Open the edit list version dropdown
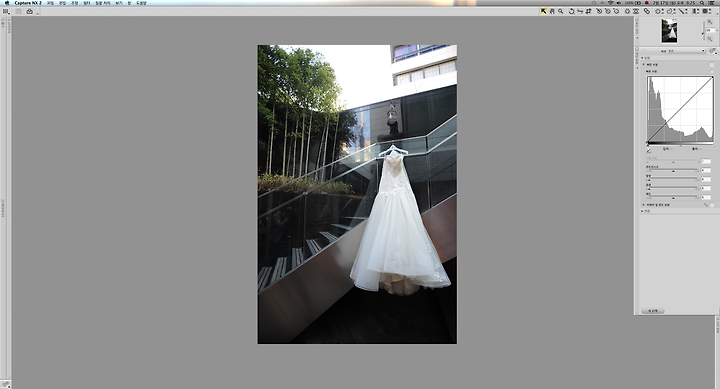The width and height of the screenshot is (720, 389). point(673,51)
